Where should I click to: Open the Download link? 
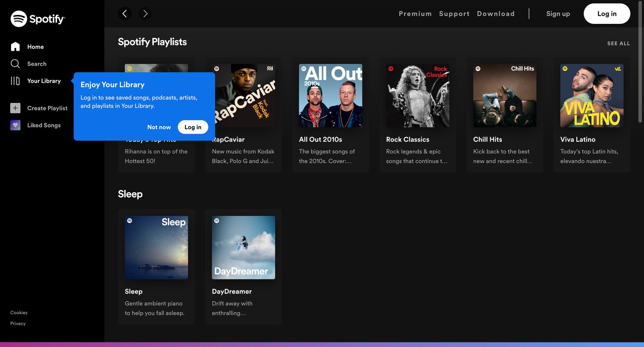pos(496,14)
